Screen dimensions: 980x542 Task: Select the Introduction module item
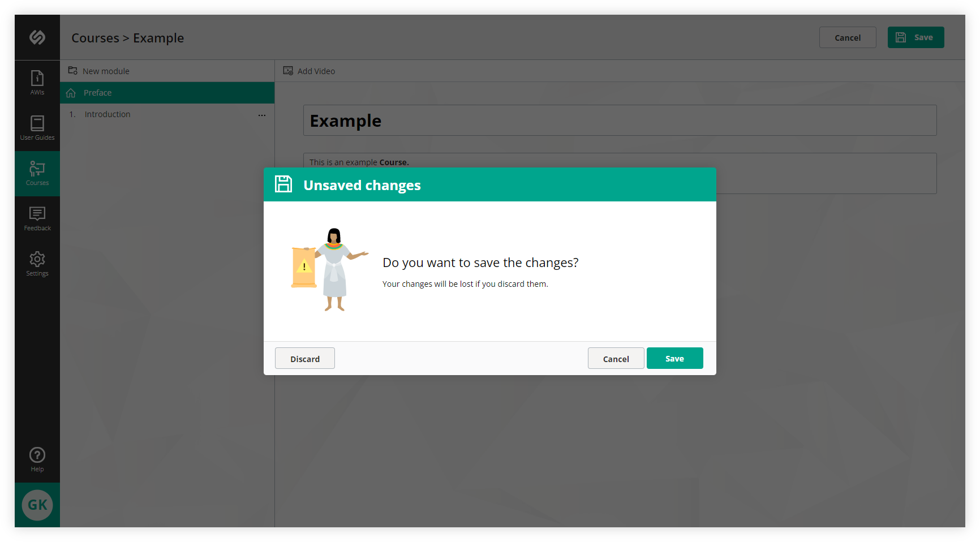107,114
